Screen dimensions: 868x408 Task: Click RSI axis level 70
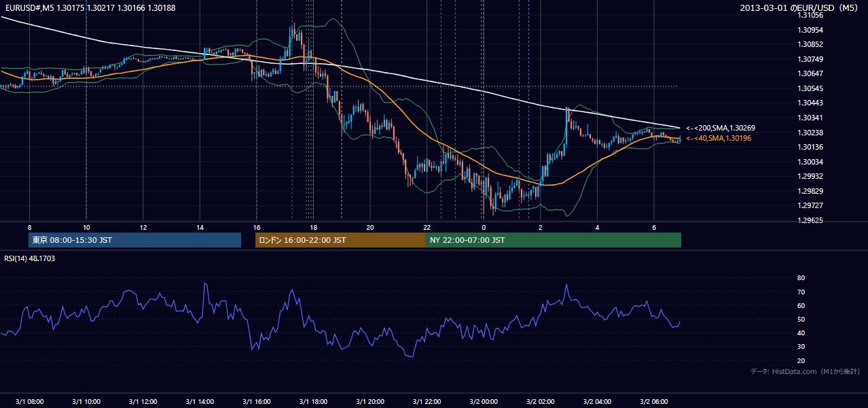[801, 292]
